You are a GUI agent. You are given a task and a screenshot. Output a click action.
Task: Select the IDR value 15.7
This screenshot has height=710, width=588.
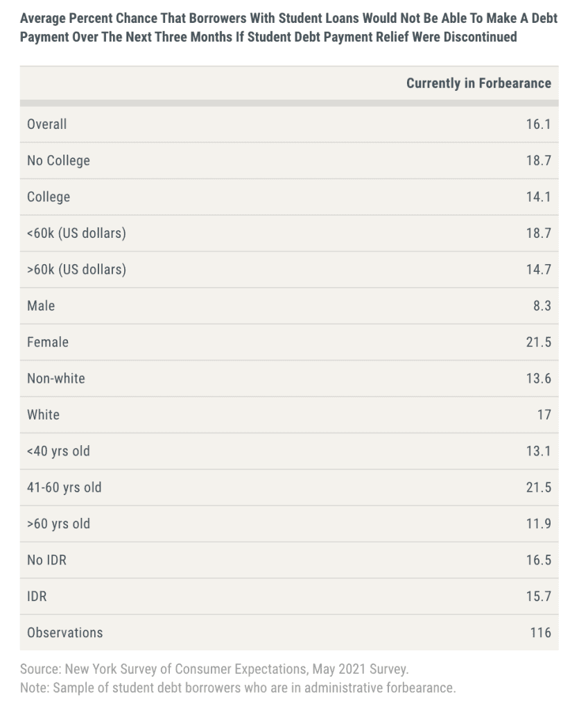point(538,596)
